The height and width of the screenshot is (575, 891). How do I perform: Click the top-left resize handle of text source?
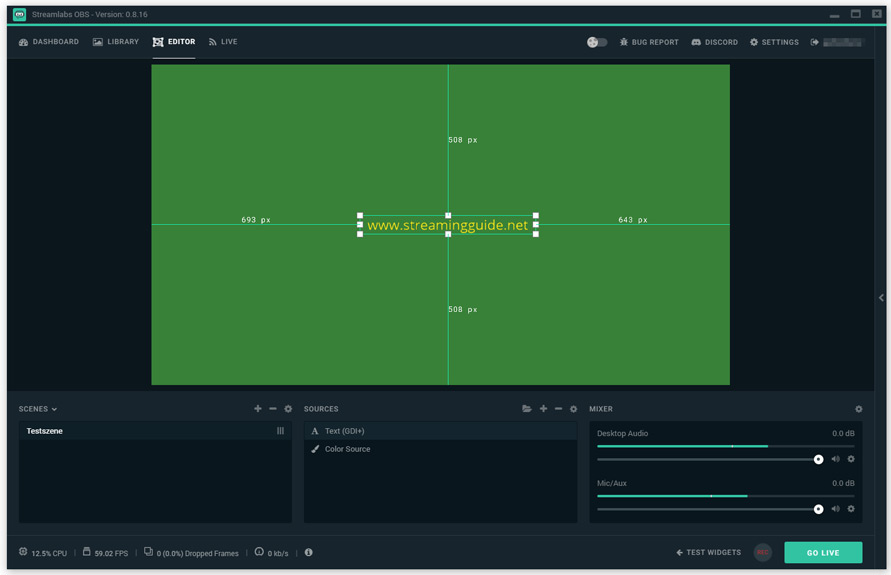360,215
